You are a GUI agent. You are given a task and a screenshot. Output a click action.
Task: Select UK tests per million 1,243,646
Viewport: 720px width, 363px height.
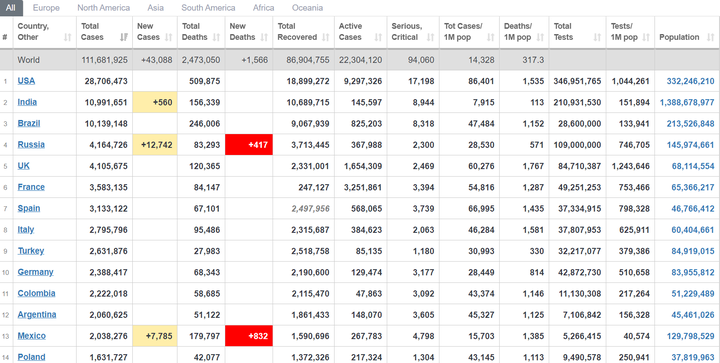click(x=631, y=166)
